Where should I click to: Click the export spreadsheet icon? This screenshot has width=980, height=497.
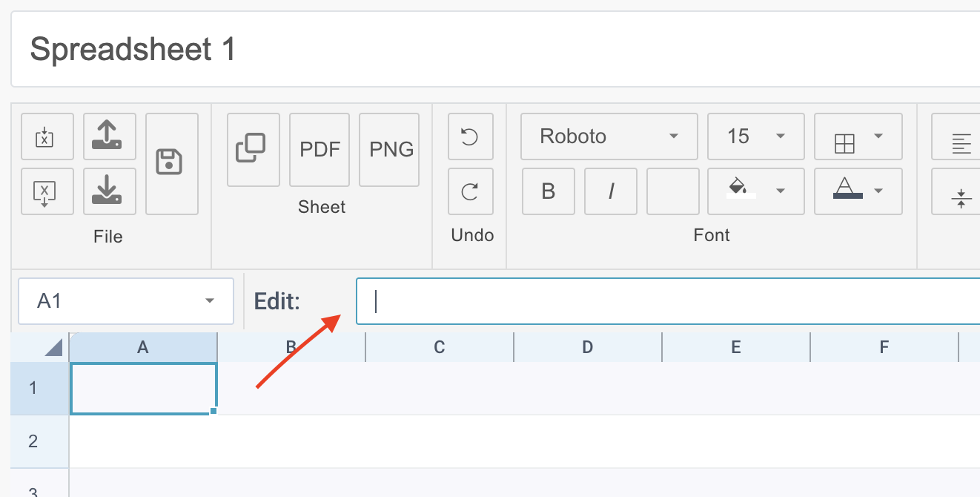47,191
